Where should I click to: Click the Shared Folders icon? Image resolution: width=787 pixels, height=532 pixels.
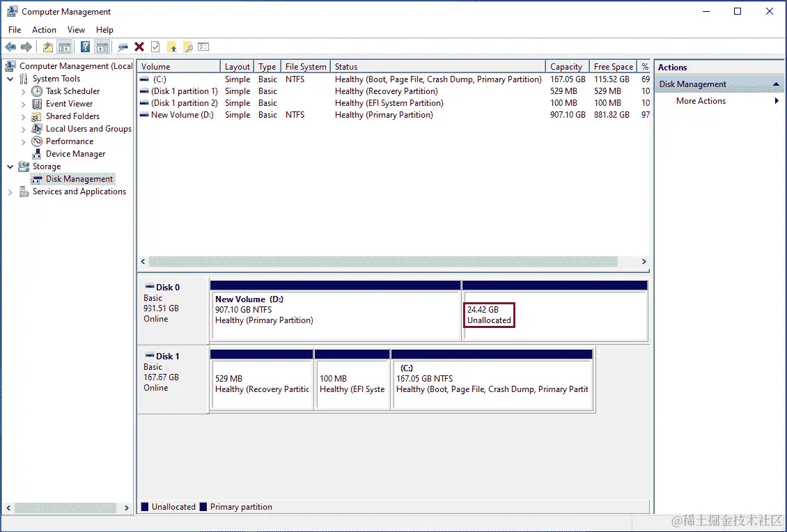37,116
